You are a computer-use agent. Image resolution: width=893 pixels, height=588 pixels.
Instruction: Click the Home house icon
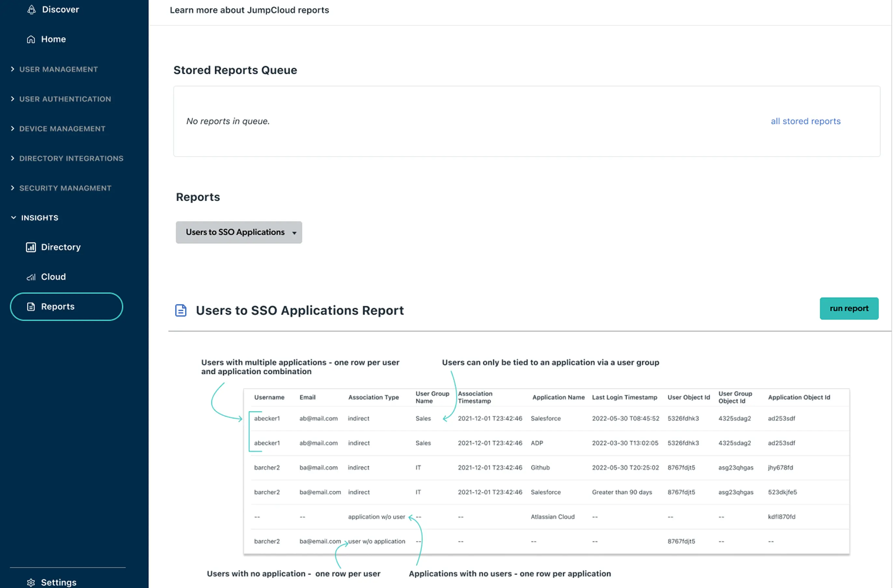coord(31,39)
